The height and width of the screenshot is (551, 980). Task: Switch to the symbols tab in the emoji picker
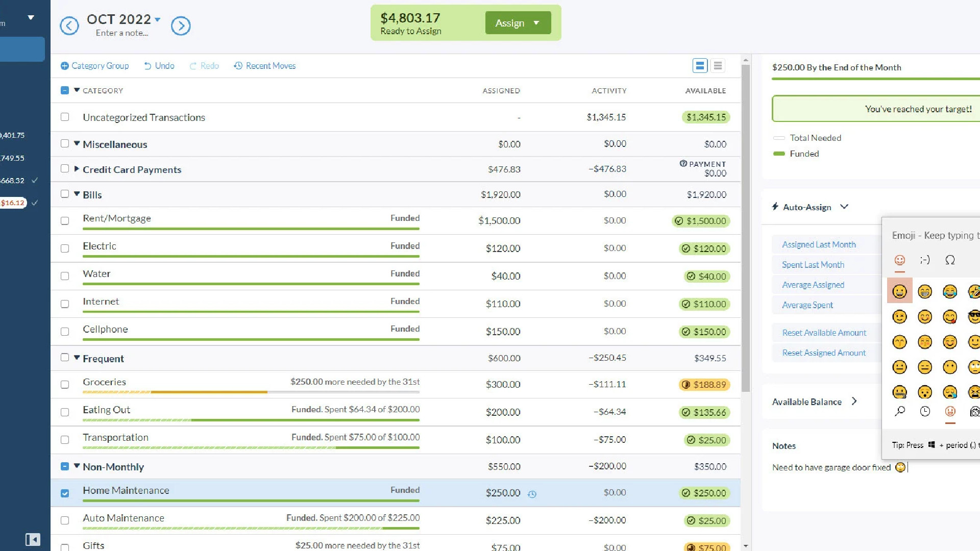(950, 260)
